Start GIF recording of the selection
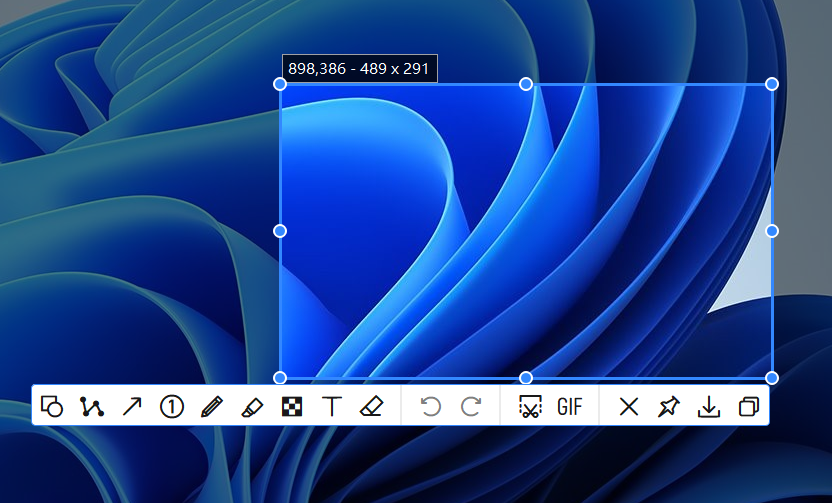Viewport: 832px width, 503px height. pos(570,406)
